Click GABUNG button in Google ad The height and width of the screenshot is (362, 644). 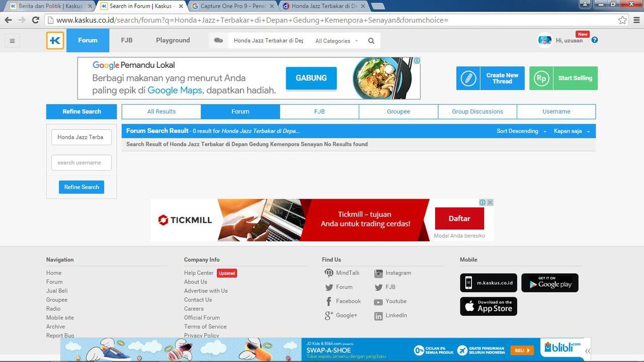(x=311, y=78)
